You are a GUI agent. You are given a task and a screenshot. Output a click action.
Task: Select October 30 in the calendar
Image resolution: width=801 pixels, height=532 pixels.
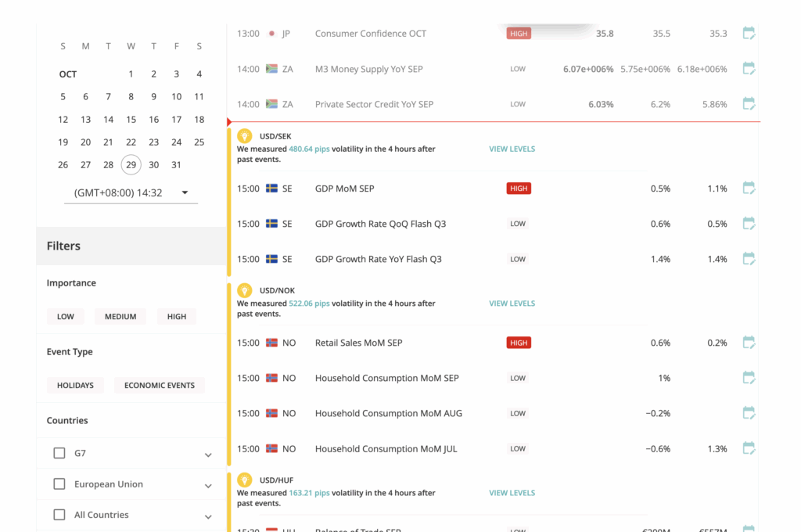click(x=154, y=165)
